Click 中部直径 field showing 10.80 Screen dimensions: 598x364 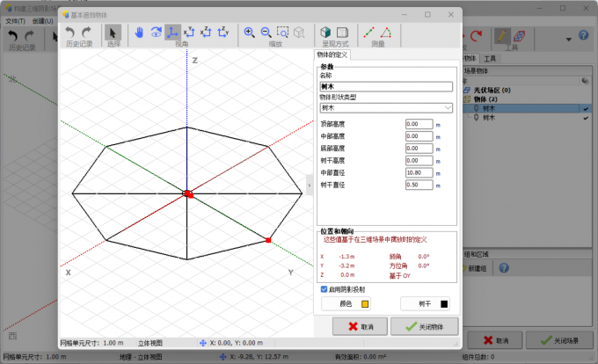(419, 172)
